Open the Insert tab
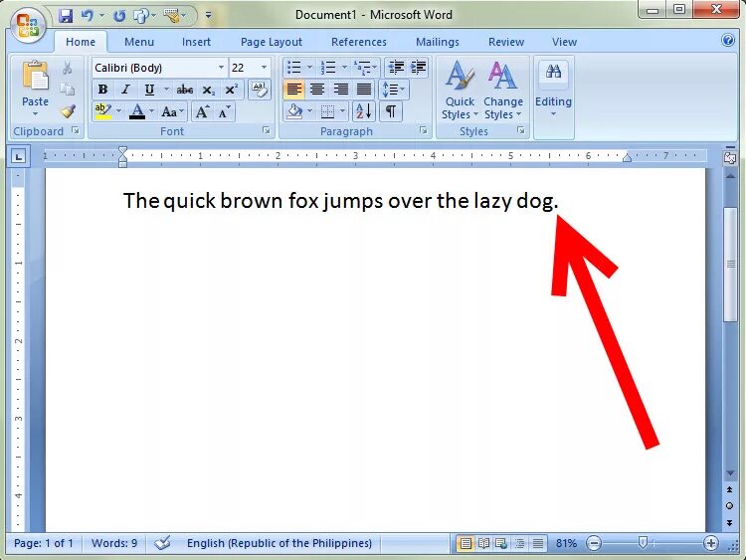 pos(196,42)
